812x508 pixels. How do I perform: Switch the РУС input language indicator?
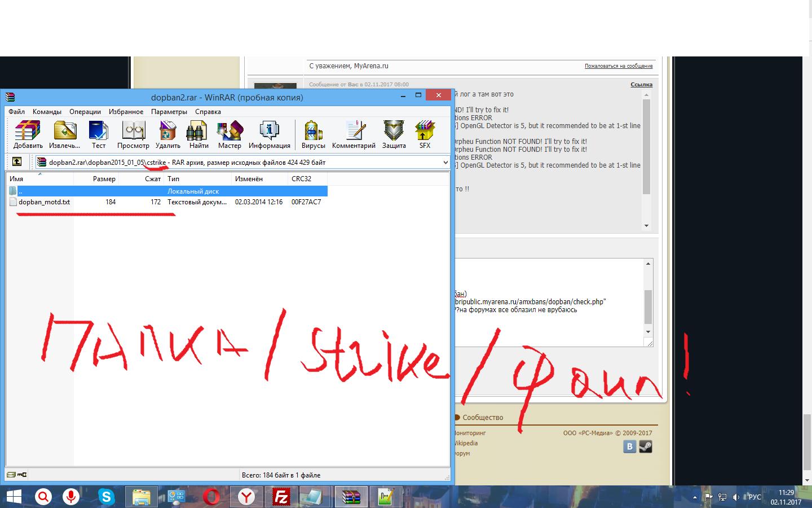pyautogui.click(x=754, y=497)
